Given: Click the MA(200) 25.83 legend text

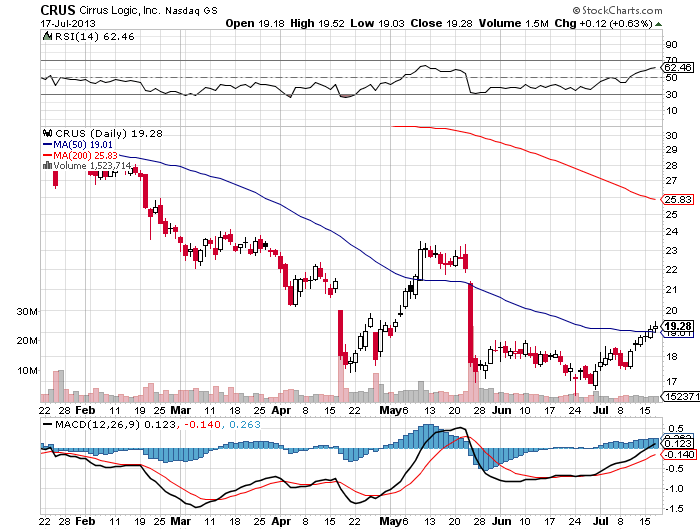Looking at the screenshot, I should pos(85,155).
